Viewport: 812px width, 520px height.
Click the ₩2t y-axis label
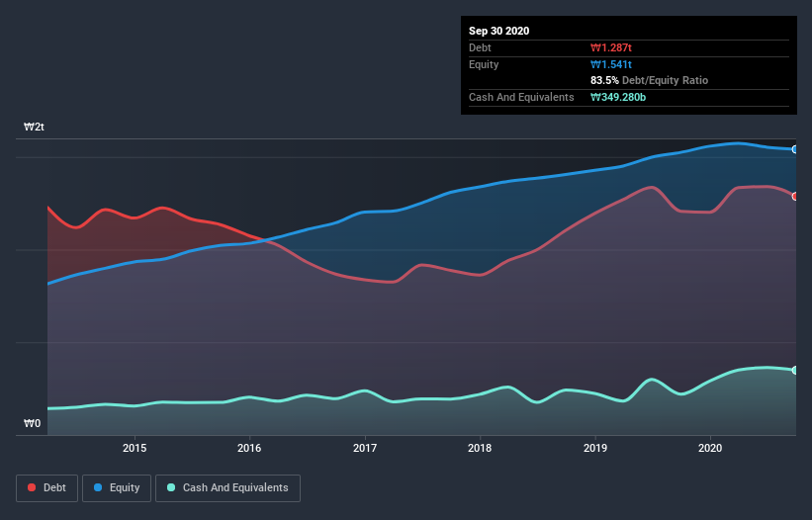(x=34, y=127)
